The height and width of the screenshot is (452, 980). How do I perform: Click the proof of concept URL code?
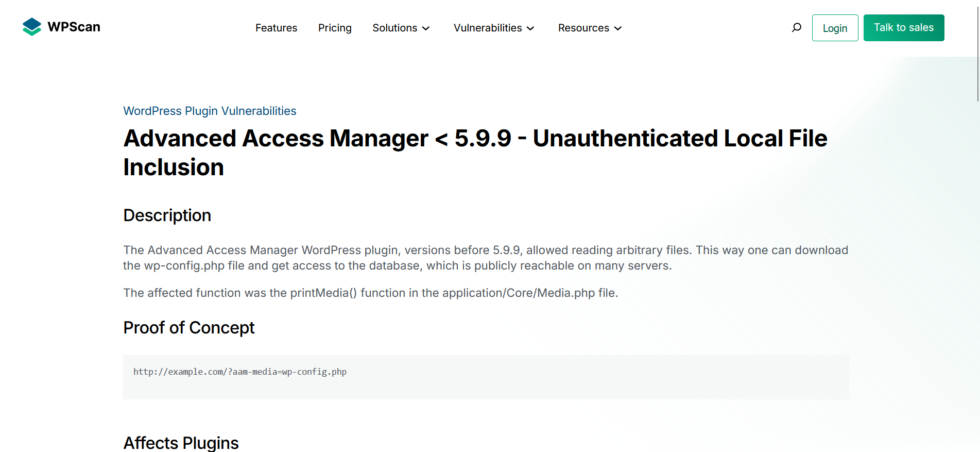pos(240,372)
